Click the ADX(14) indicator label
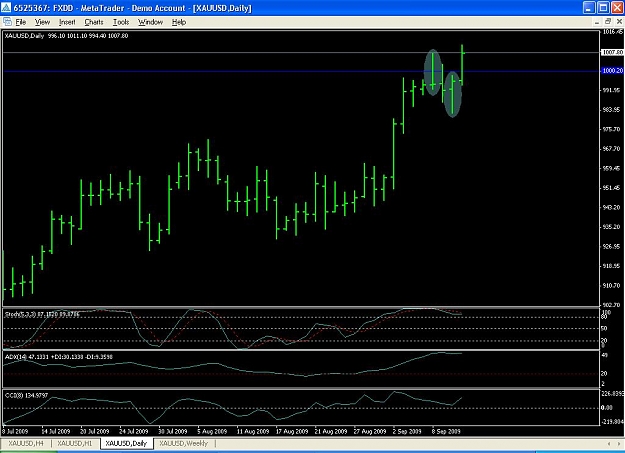625x453 pixels. [59, 357]
